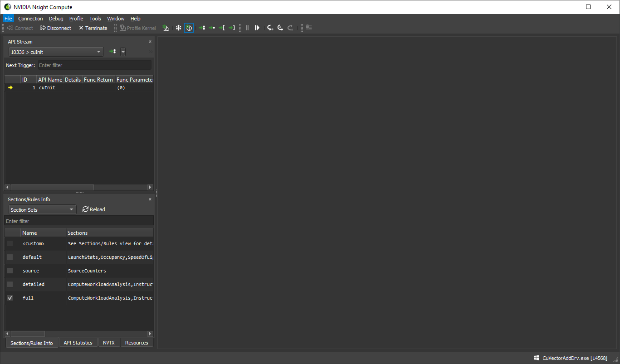Click the Step Over icon

(280, 28)
